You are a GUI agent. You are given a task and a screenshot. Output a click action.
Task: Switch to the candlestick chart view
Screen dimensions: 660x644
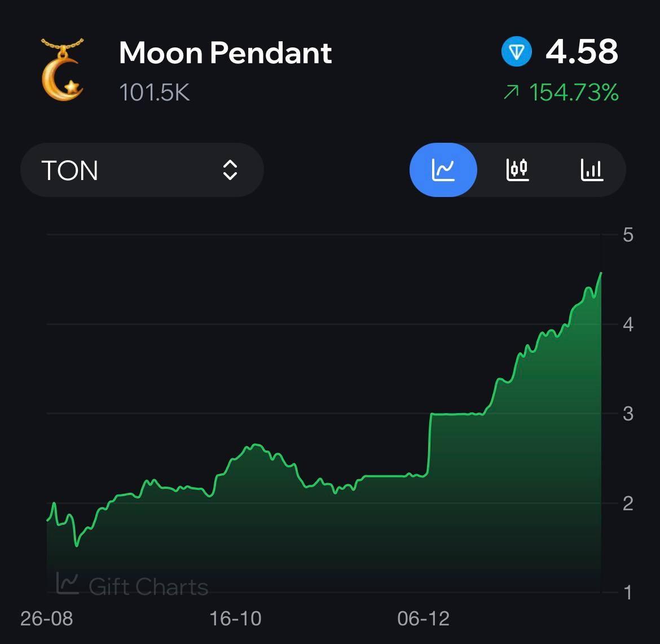[517, 170]
